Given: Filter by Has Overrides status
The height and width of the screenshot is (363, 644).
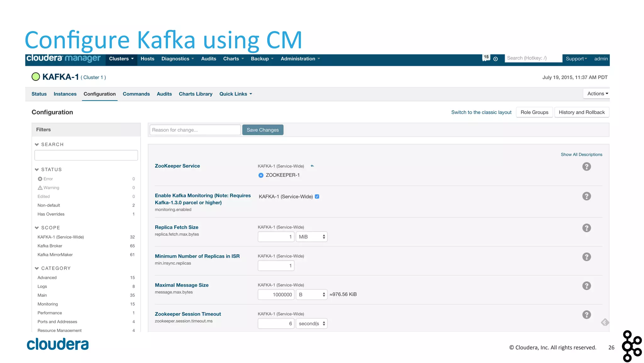Looking at the screenshot, I should (x=86, y=214).
